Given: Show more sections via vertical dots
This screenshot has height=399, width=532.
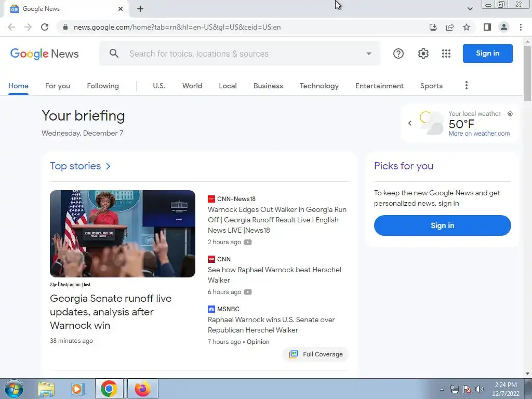Looking at the screenshot, I should (466, 85).
